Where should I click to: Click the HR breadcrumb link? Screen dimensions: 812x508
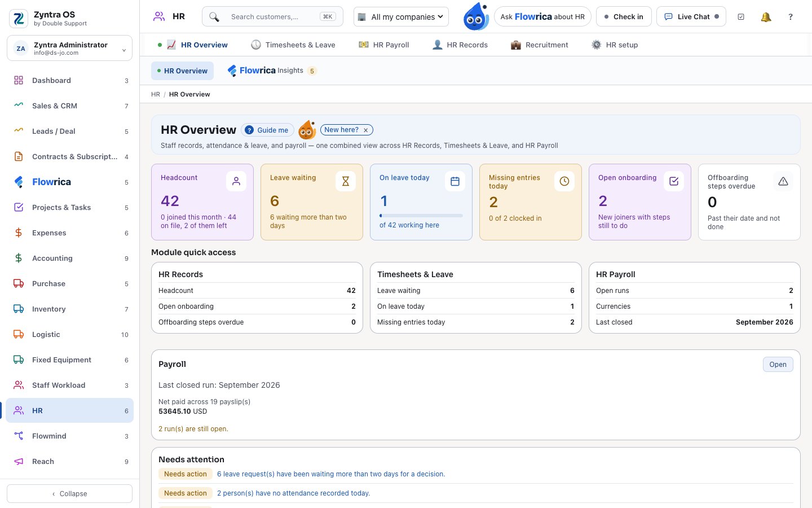pos(156,95)
